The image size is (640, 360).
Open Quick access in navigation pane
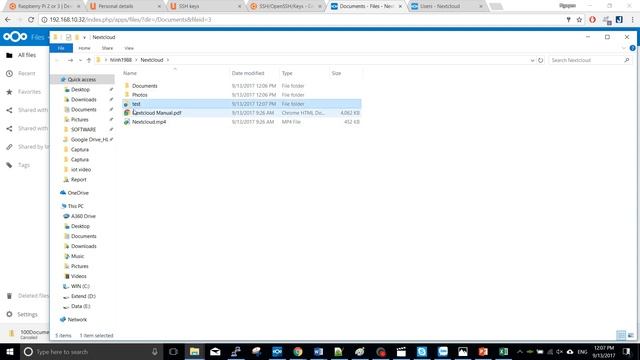82,80
